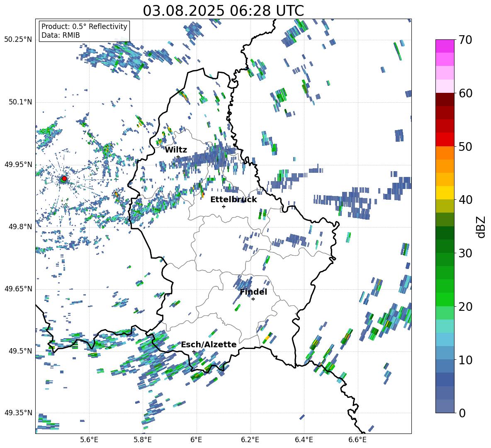Image resolution: width=491 pixels, height=448 pixels.
Task: Click the Wiltz city label
Action: 176,150
